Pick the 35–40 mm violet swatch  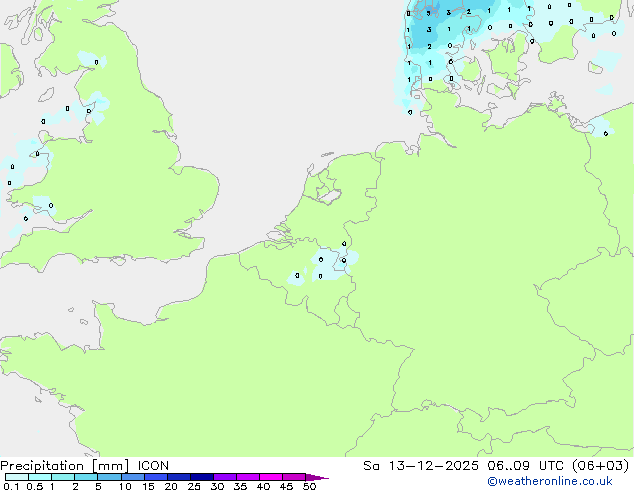(248, 477)
